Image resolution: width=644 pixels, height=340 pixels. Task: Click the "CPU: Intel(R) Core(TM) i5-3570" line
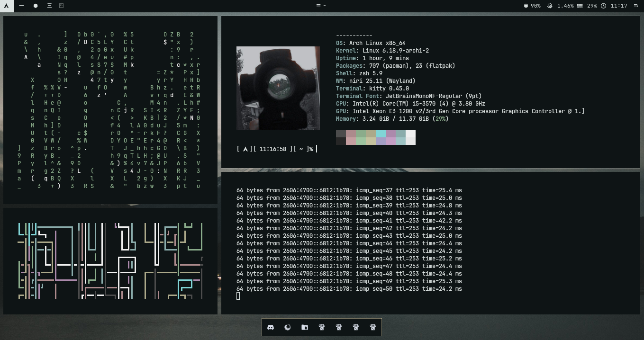point(411,104)
